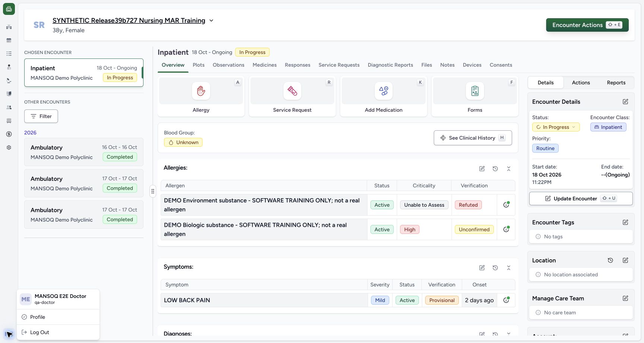Edit Manage Care Team icon
Image resolution: width=644 pixels, height=343 pixels.
coord(625,298)
